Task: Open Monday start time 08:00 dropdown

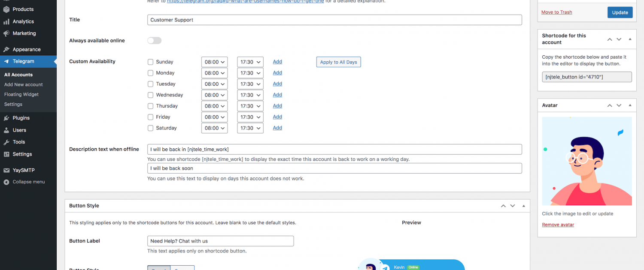Action: coord(214,73)
